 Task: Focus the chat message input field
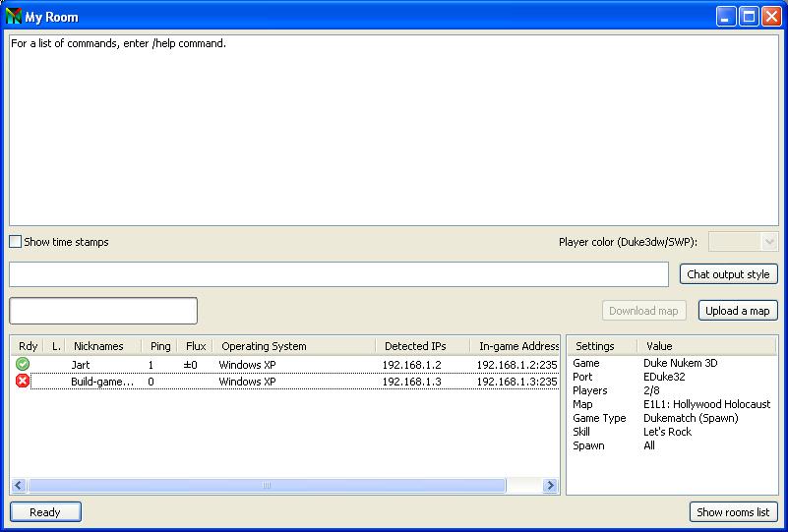(338, 274)
